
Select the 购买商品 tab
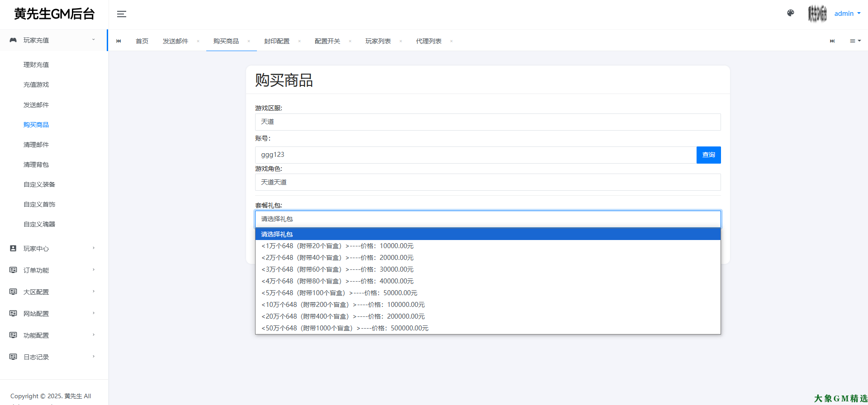(226, 41)
